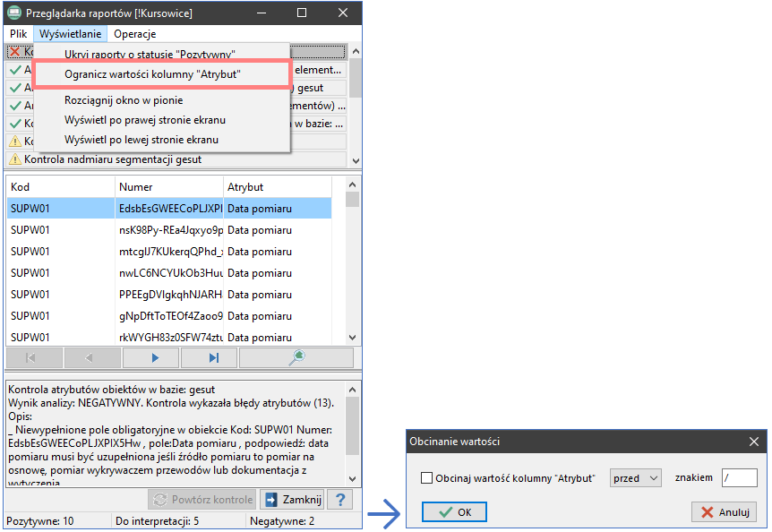Select the warning report "Kontrola nadmiaru segmentacji gesut"
Image resolution: width=772 pixels, height=532 pixels.
point(175,159)
